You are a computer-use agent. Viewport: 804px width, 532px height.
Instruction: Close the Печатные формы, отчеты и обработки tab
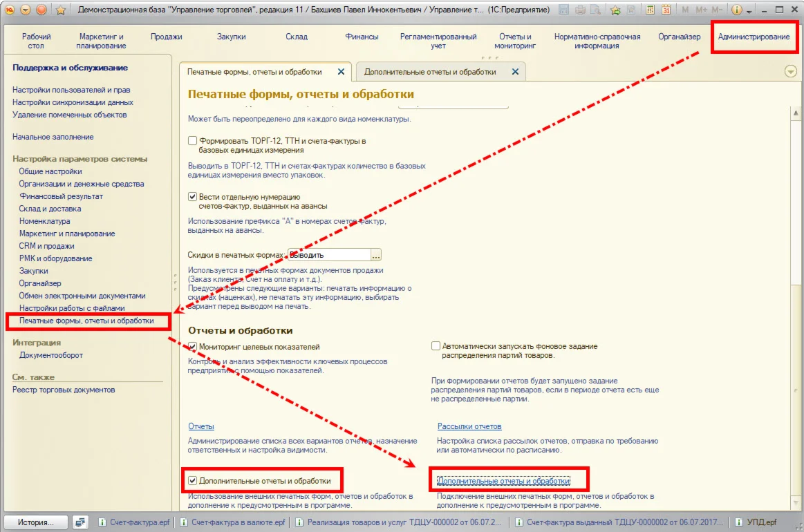tap(341, 72)
